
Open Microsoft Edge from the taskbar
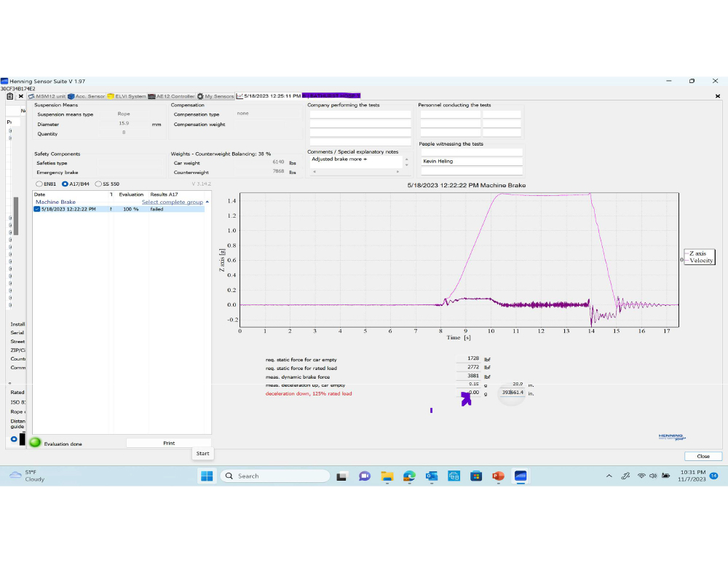[x=409, y=476]
